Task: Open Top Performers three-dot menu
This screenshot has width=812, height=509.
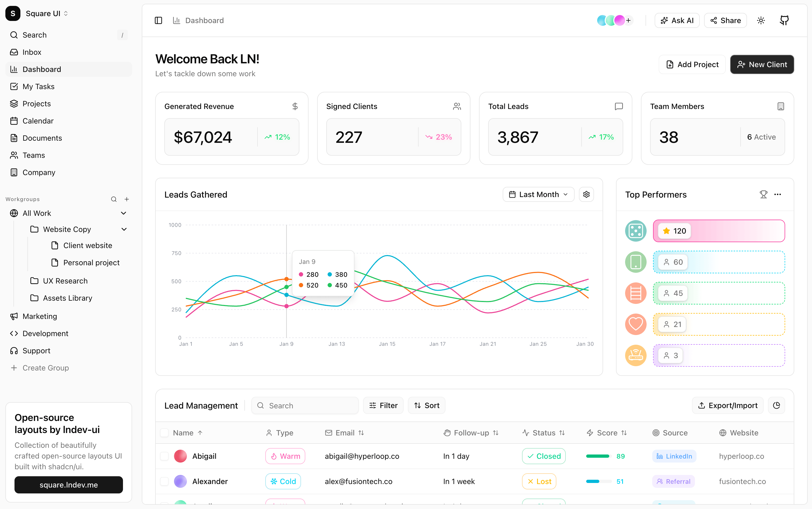Action: click(x=777, y=195)
